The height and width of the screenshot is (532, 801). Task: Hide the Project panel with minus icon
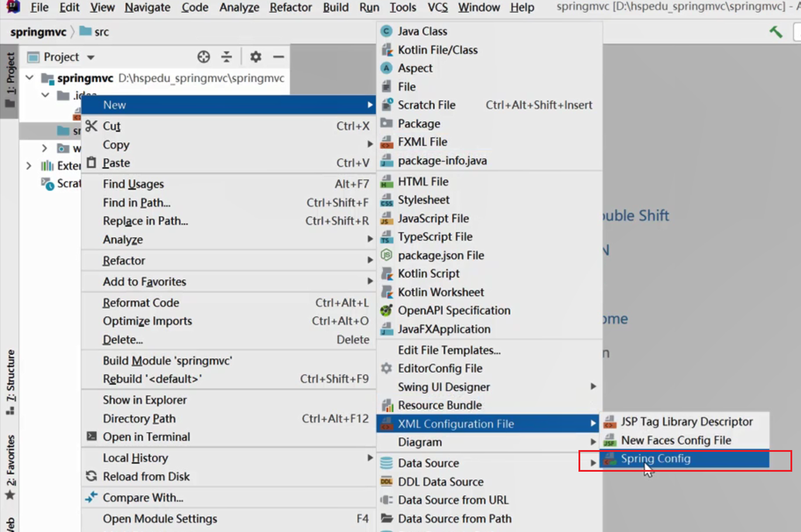(279, 57)
